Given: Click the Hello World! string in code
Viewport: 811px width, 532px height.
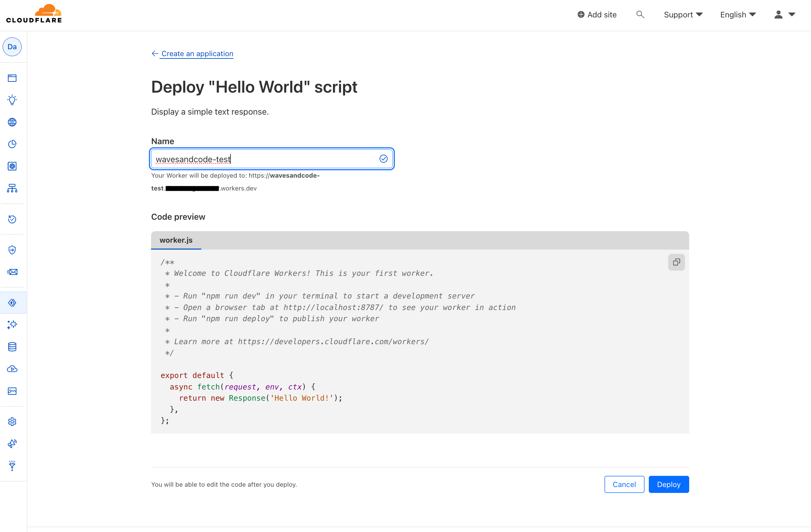Looking at the screenshot, I should pyautogui.click(x=302, y=398).
